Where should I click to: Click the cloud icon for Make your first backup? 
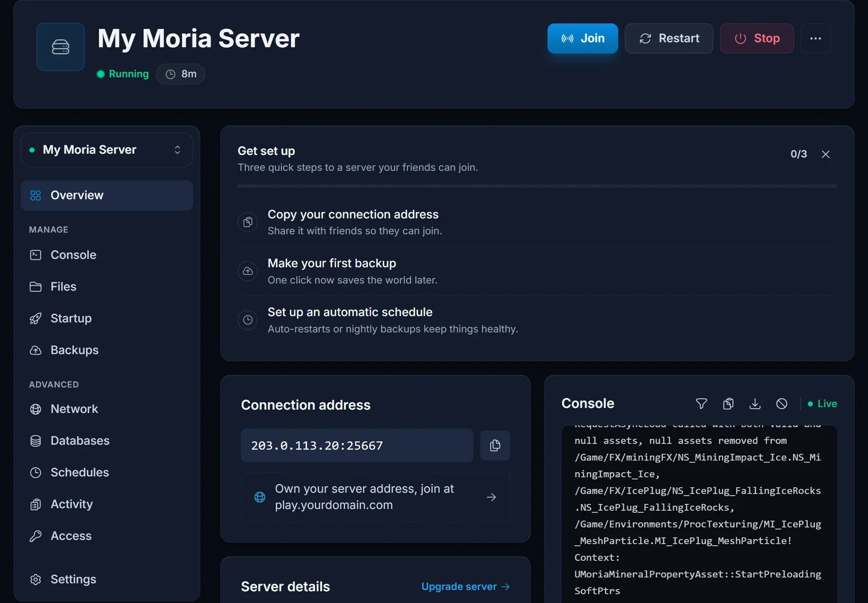248,271
